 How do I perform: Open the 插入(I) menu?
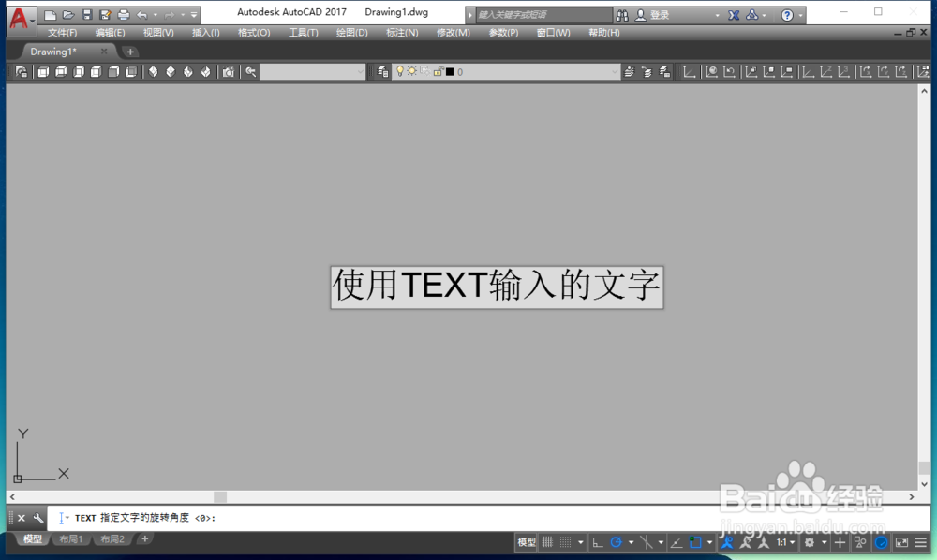[x=205, y=33]
